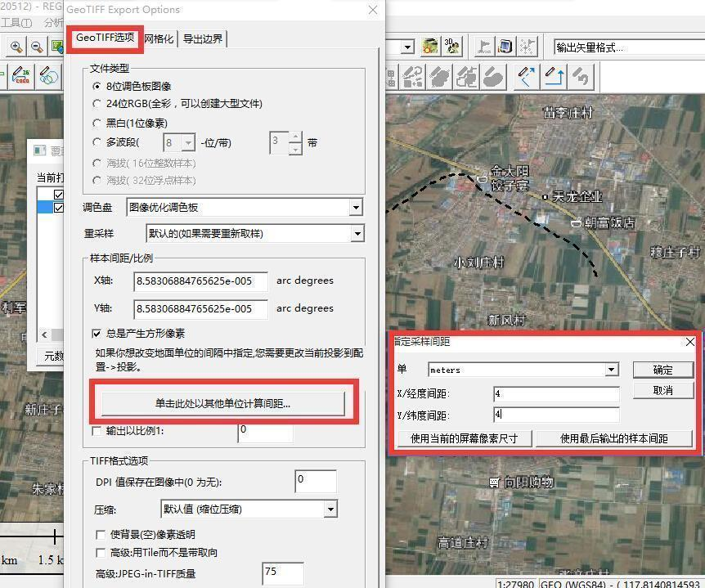Click the placemark flag toolbar icon
Viewport: 705px width, 588px height.
click(x=483, y=45)
